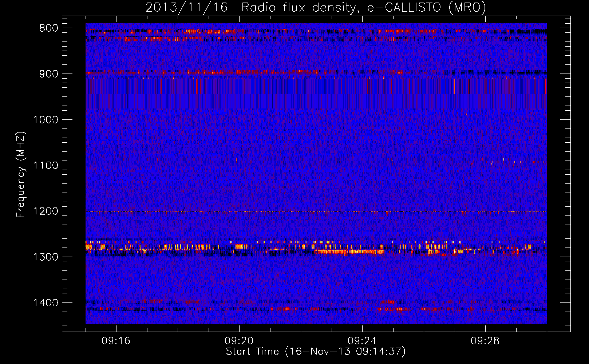Select the 1000 frequency tick label

tap(46, 120)
